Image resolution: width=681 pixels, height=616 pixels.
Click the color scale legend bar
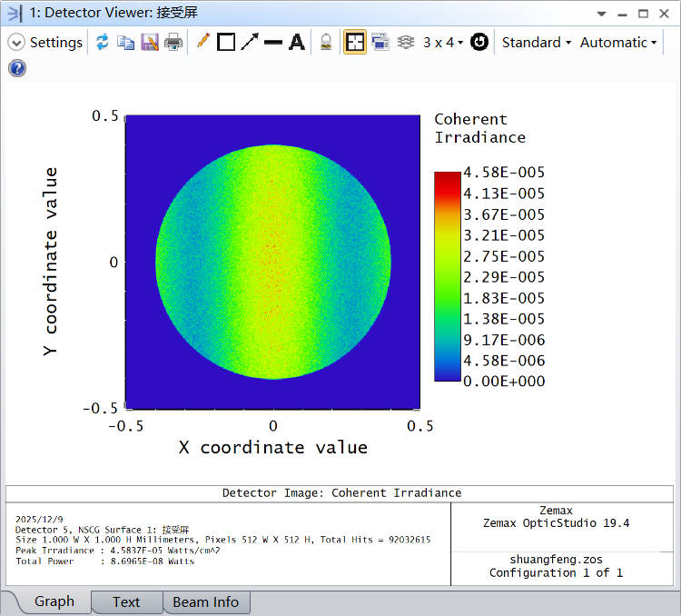448,276
